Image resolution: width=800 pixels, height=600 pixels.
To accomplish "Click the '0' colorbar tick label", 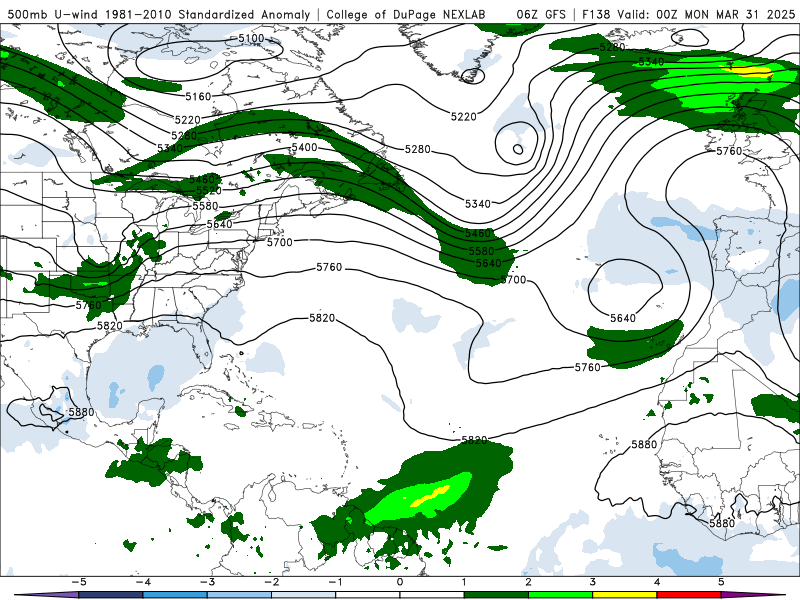I will click(400, 582).
